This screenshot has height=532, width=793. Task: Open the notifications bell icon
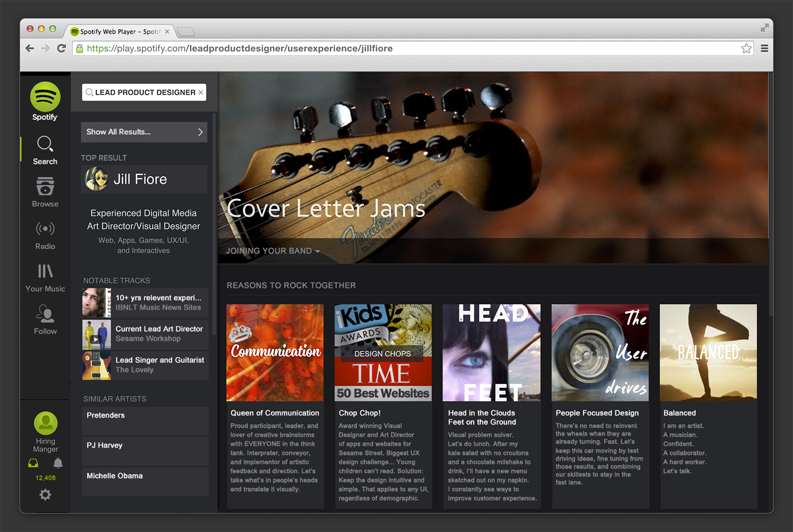(58, 463)
